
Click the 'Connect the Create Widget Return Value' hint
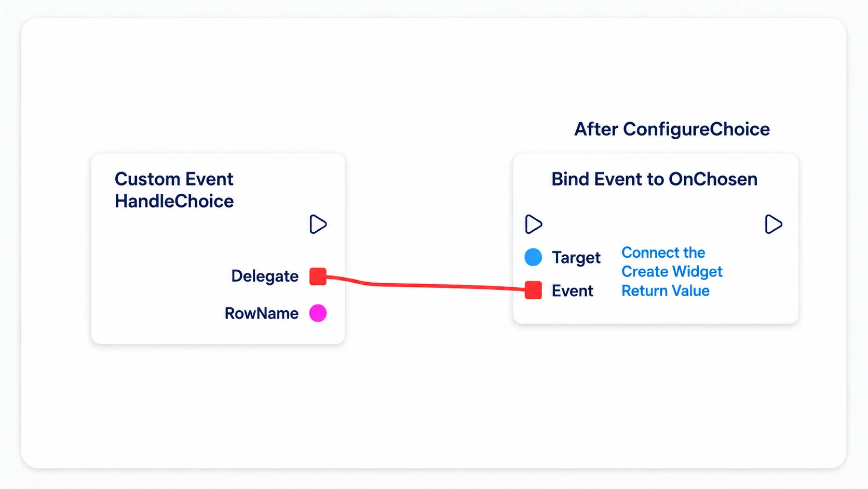point(672,272)
